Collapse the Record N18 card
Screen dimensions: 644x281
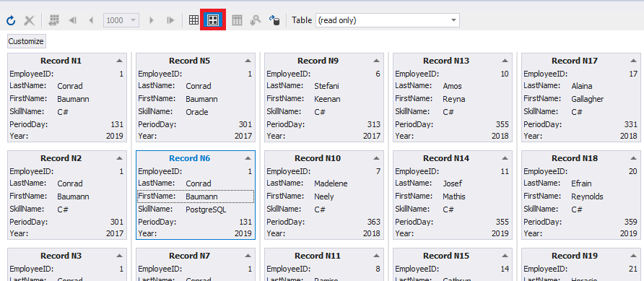[x=634, y=158]
